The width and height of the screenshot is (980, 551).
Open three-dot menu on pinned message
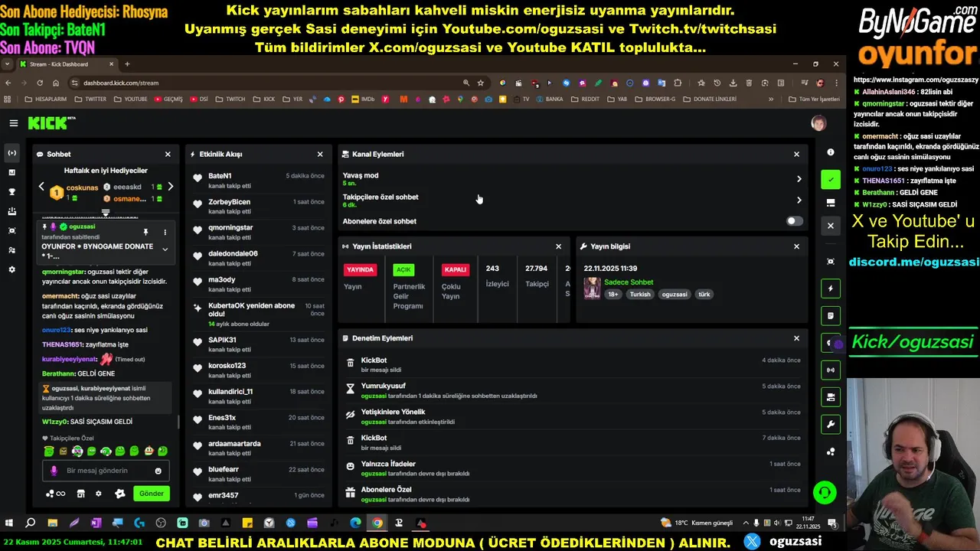(165, 232)
